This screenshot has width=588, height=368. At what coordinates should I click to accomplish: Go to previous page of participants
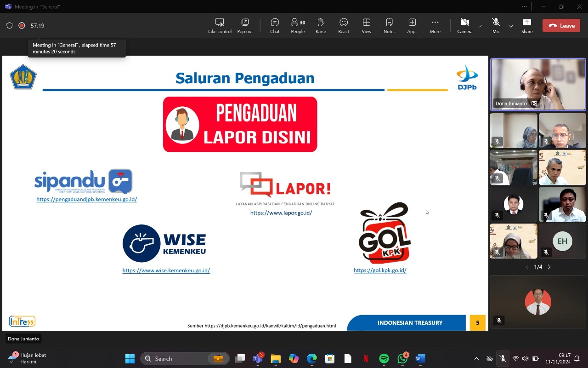coord(527,267)
